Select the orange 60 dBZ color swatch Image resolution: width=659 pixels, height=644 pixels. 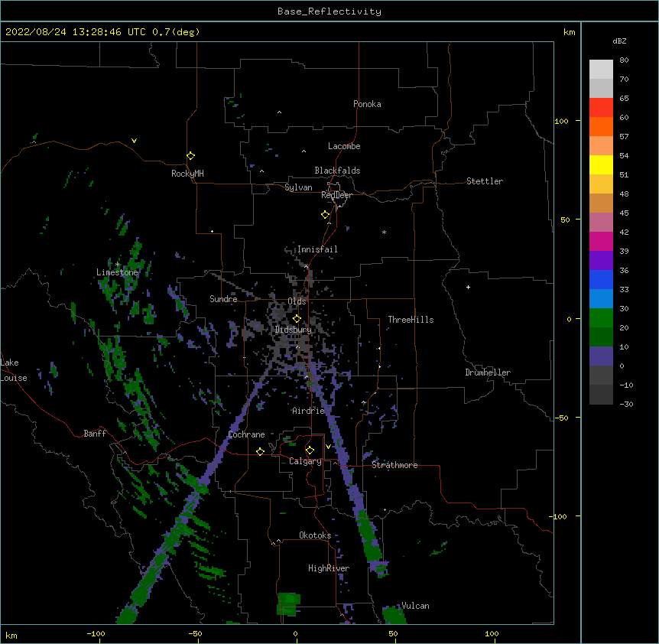[601, 126]
